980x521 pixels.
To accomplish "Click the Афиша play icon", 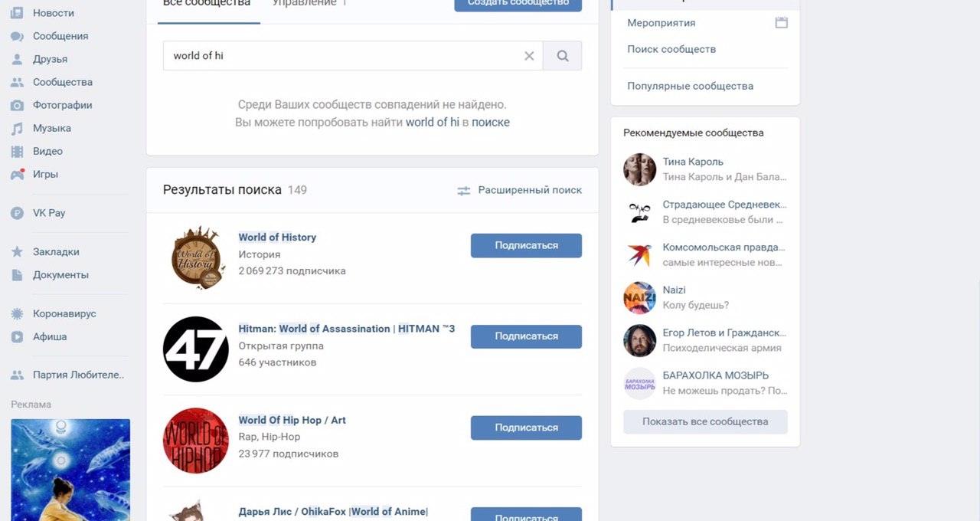I will (x=17, y=336).
